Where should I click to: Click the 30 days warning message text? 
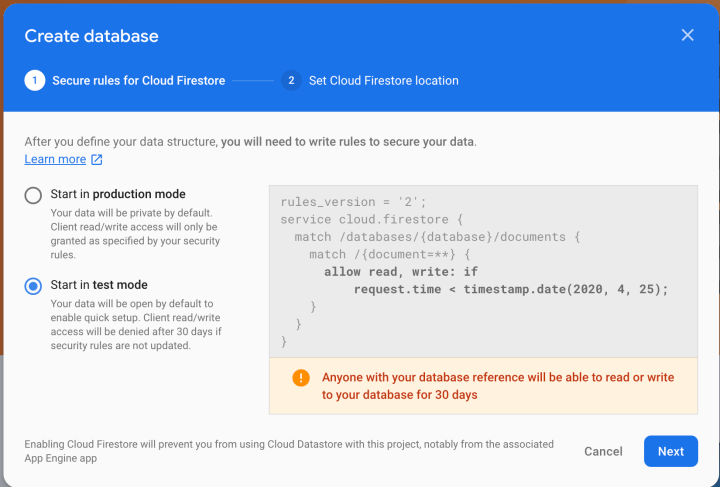click(498, 386)
